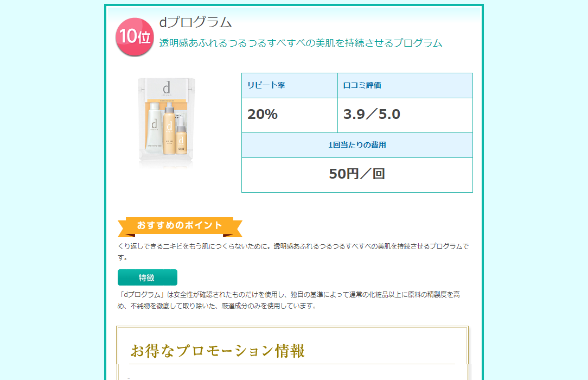Image resolution: width=588 pixels, height=380 pixels.
Task: Click the おすすめのポイント orange ribbon banner
Action: click(180, 226)
